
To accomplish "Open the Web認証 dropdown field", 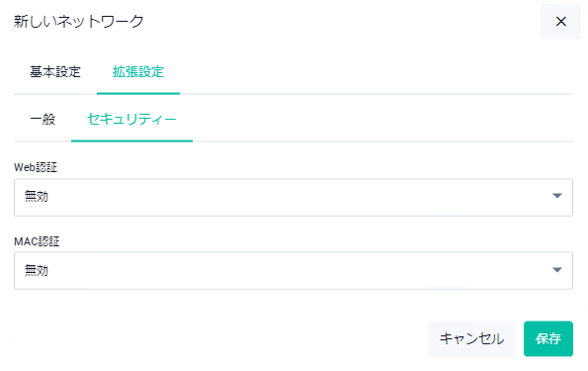I will coord(294,197).
